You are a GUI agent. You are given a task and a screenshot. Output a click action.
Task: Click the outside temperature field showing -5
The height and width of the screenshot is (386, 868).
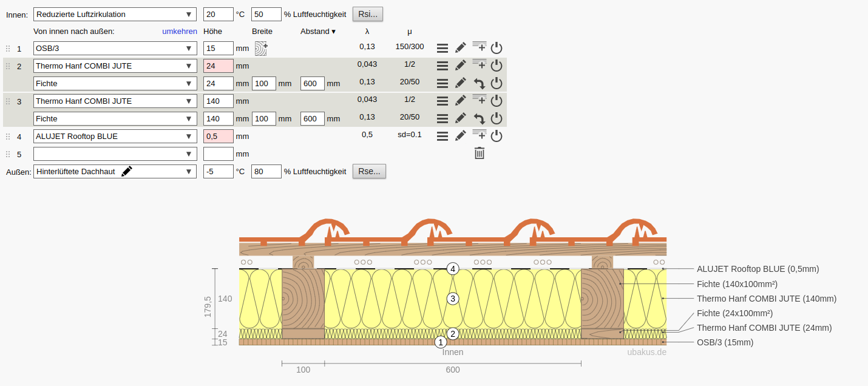click(219, 172)
